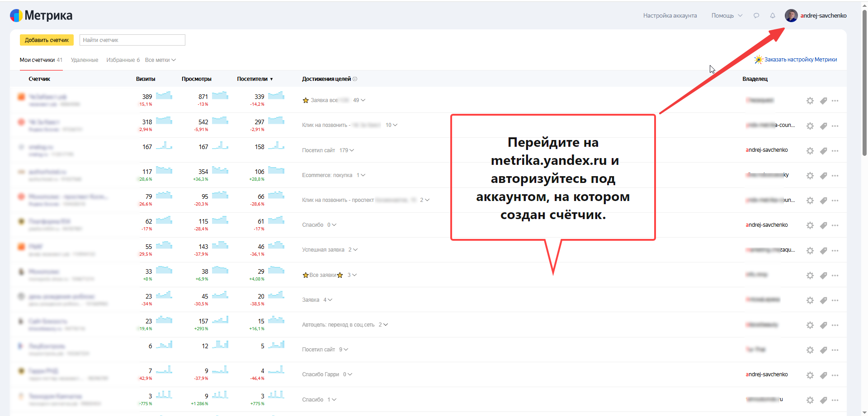Click owner andrej-savchenko in the Спасибо Гарри row
The height and width of the screenshot is (416, 868).
[x=767, y=374]
